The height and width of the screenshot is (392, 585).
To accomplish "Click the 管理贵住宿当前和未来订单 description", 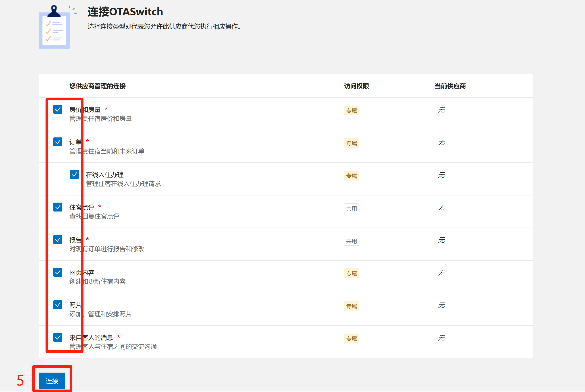I will click(107, 151).
